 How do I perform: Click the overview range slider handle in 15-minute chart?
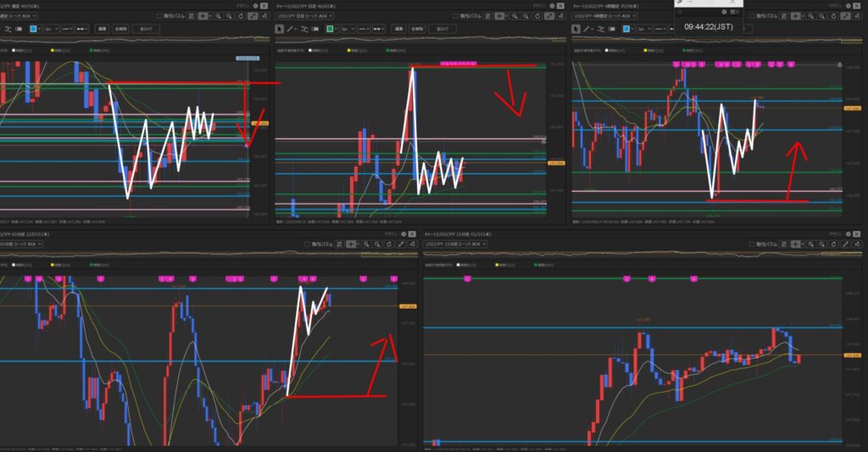click(842, 254)
